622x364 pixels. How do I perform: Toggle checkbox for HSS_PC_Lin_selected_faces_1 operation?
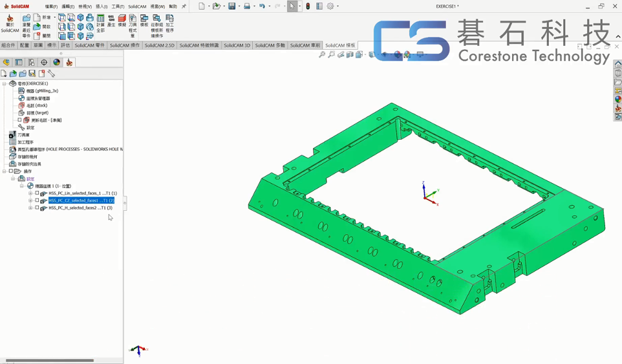tap(37, 193)
